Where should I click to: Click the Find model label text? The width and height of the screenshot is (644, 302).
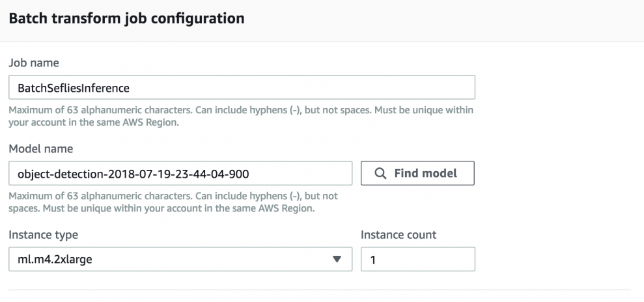426,174
